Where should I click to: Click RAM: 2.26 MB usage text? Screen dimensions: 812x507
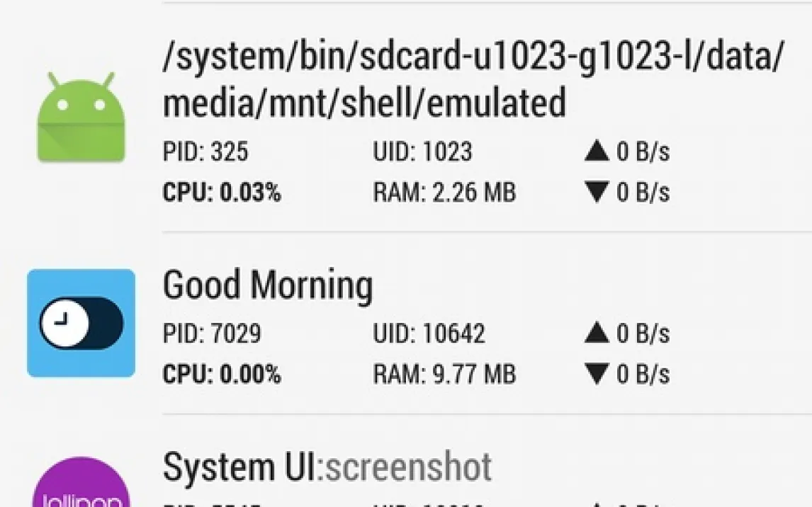click(444, 193)
